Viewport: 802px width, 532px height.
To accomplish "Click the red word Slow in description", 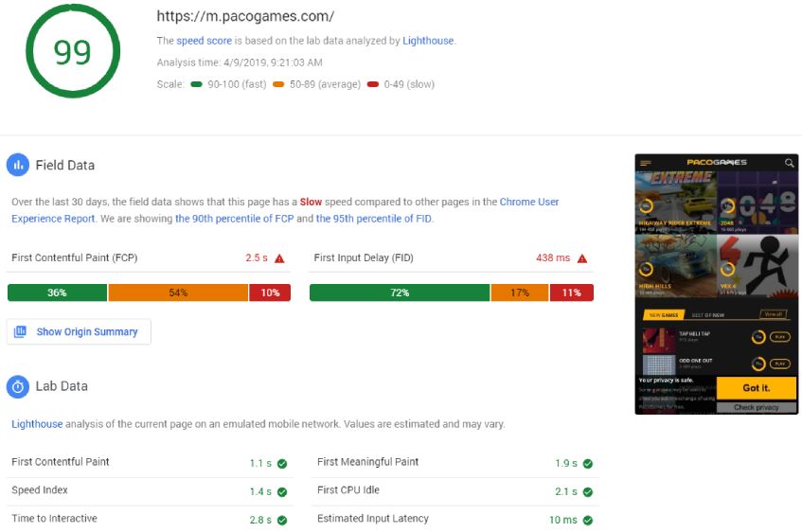I will tap(311, 202).
